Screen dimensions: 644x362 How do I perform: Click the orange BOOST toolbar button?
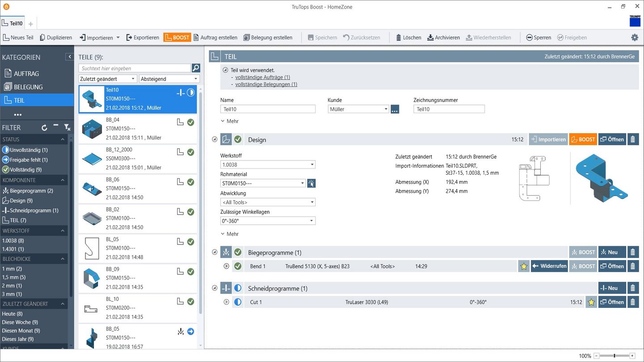click(x=177, y=38)
